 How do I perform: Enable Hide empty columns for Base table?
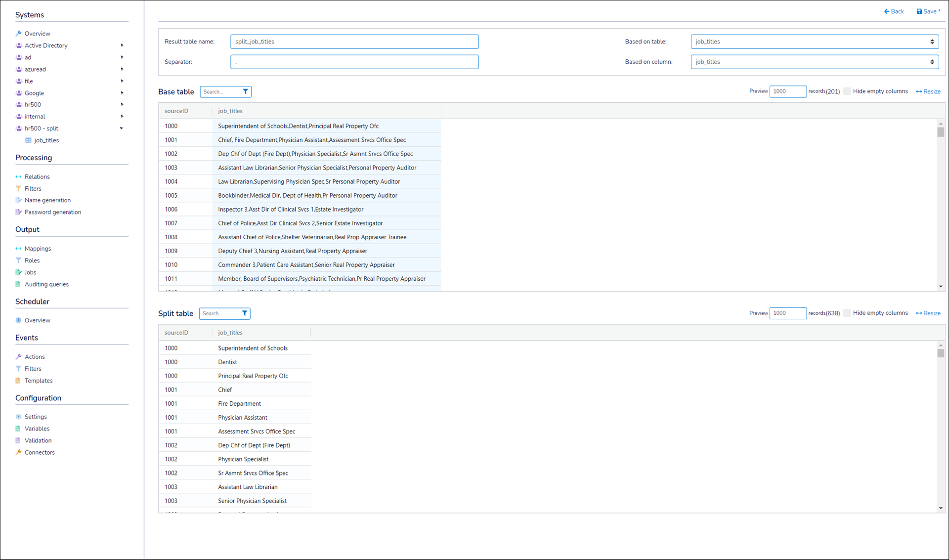pyautogui.click(x=847, y=91)
